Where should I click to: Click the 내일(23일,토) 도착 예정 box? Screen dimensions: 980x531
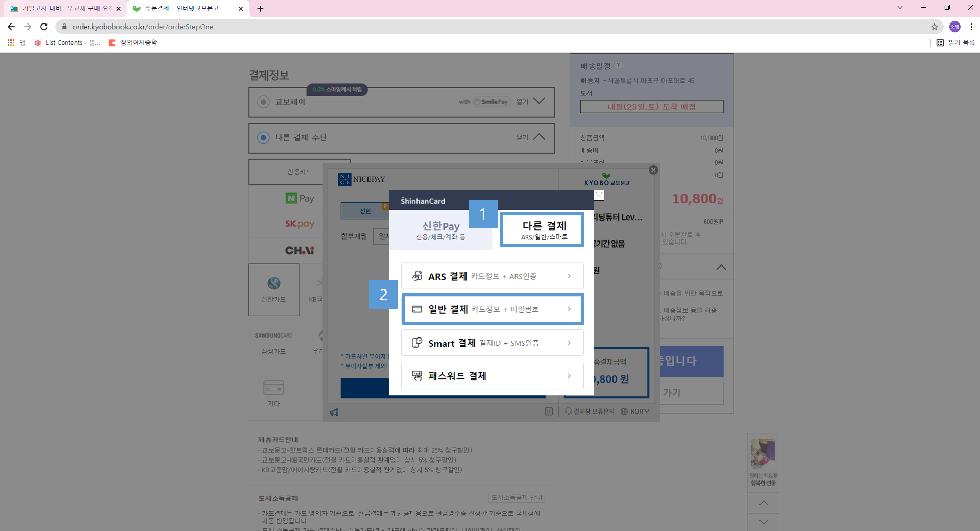(651, 106)
